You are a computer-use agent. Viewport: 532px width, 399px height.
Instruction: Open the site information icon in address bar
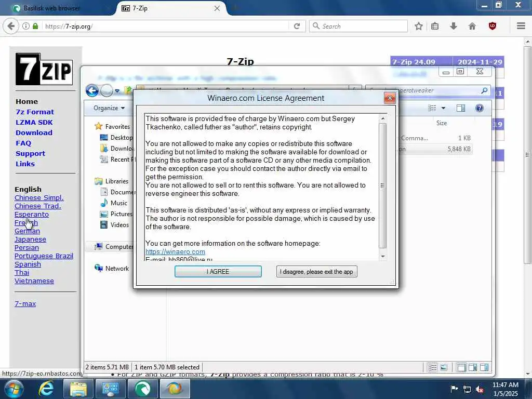(x=26, y=26)
